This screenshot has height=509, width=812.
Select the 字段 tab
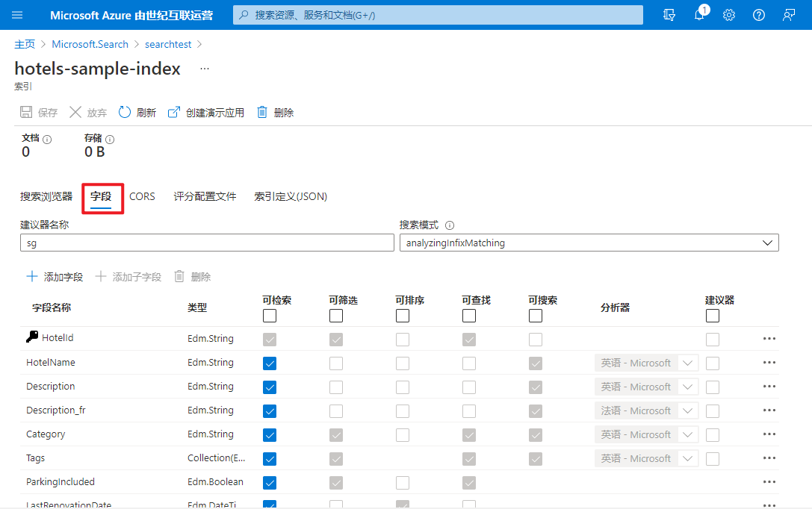pos(101,196)
